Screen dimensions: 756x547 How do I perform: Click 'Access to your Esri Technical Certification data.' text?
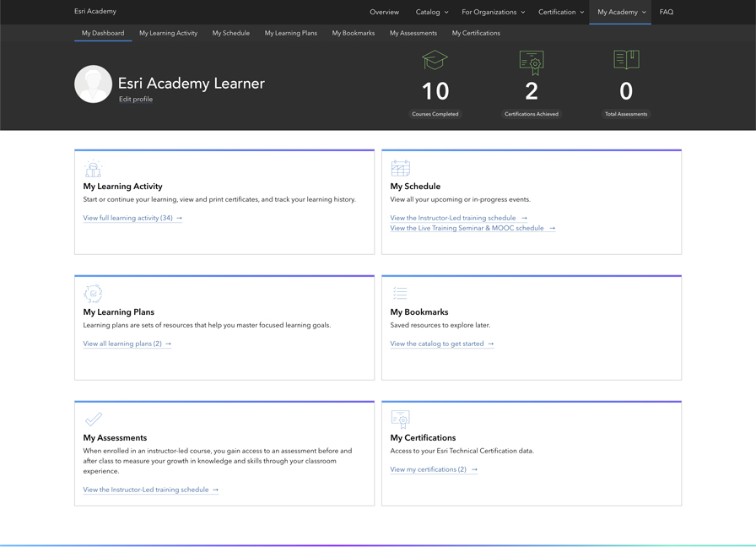tap(462, 451)
